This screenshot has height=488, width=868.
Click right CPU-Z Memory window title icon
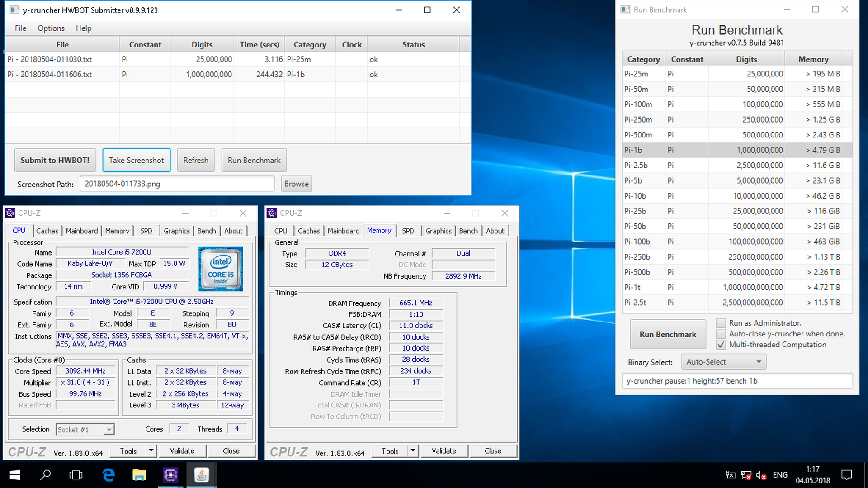[x=272, y=213]
